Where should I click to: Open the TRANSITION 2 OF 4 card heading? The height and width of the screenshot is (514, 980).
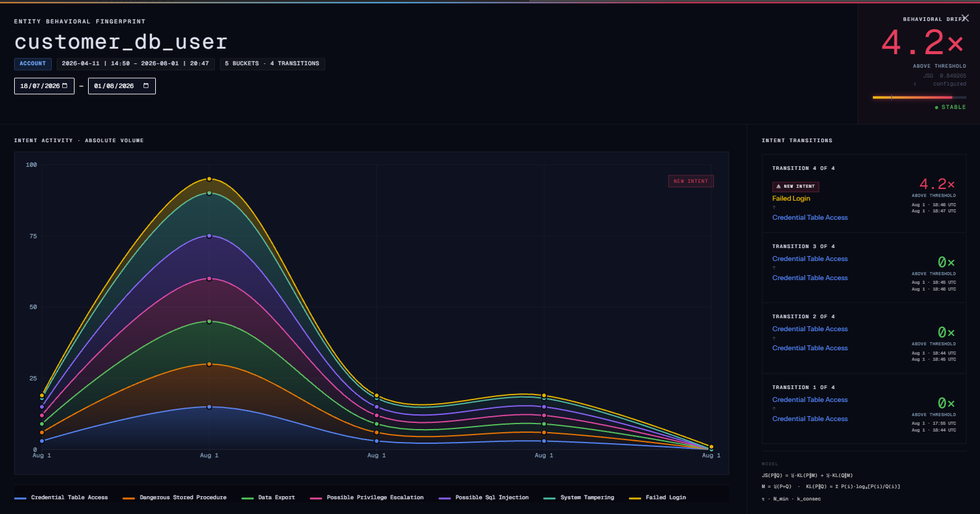pos(803,316)
